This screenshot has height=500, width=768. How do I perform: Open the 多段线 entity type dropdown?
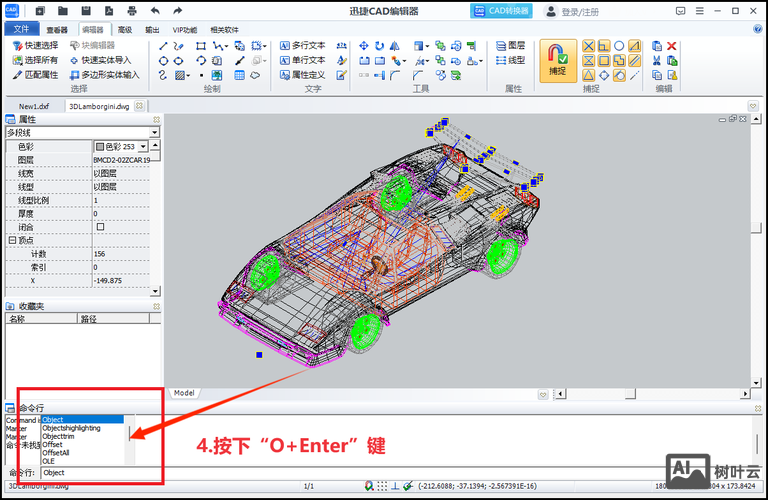click(x=154, y=132)
